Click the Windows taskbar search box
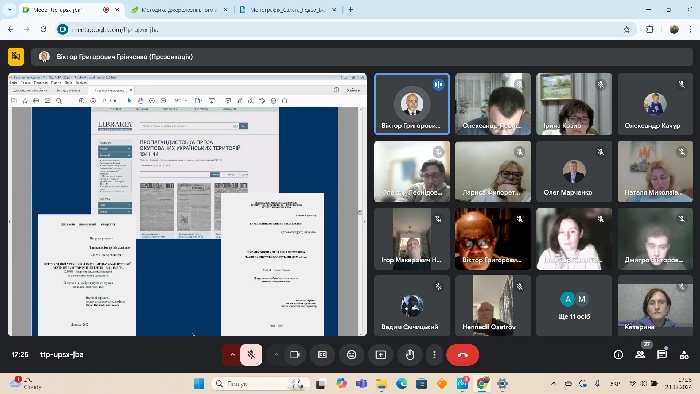This screenshot has height=394, width=700. 260,383
